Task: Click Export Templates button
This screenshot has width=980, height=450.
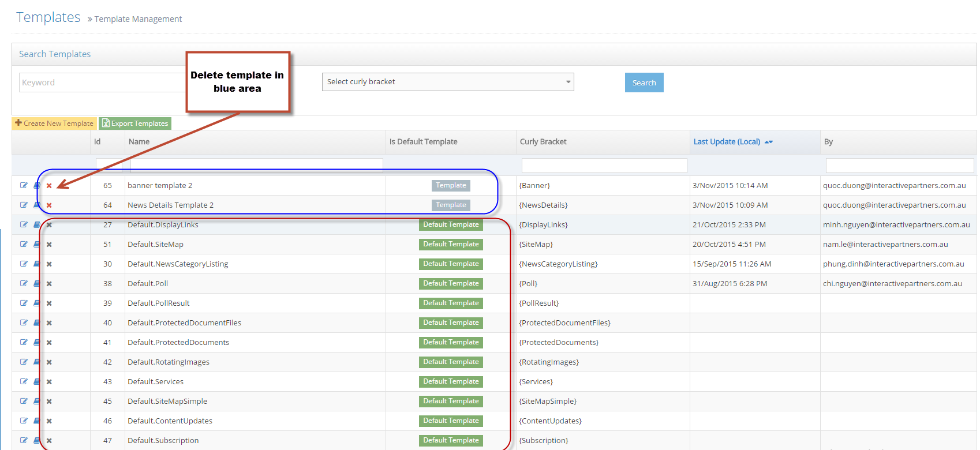Action: [x=135, y=123]
